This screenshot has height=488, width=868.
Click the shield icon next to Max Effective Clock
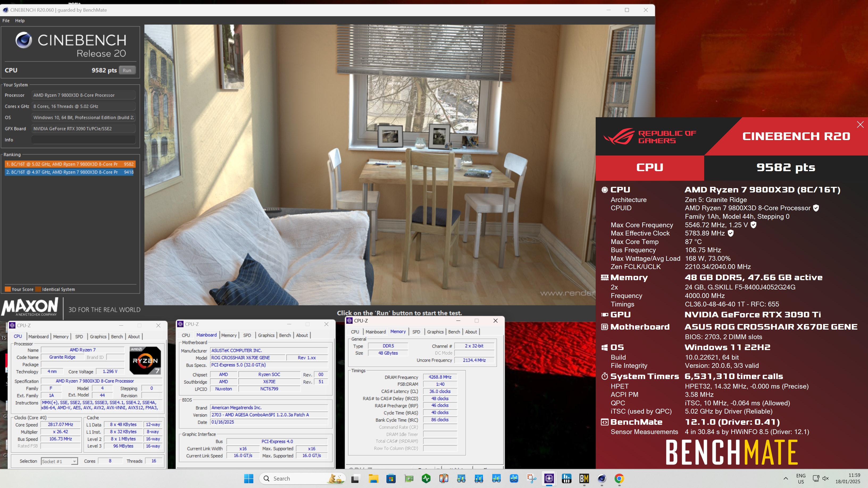(731, 233)
